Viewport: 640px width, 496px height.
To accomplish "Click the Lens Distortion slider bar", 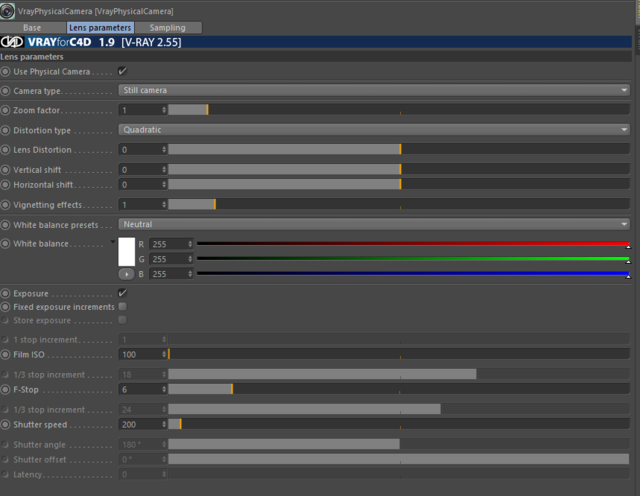I will pos(399,149).
